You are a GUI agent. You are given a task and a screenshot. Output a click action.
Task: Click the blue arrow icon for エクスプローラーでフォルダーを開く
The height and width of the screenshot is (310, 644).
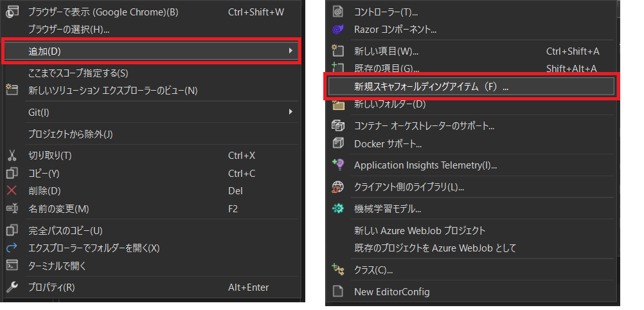[x=12, y=248]
